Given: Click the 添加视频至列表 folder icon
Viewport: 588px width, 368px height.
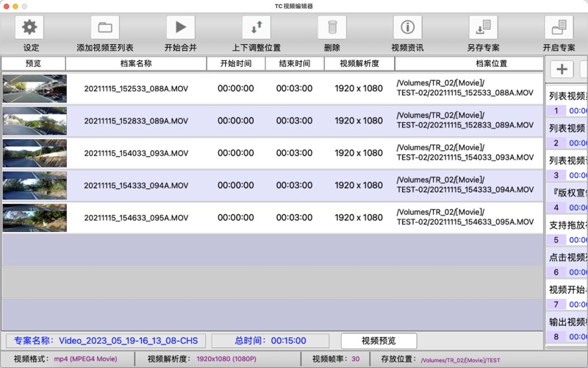Looking at the screenshot, I should coord(105,28).
